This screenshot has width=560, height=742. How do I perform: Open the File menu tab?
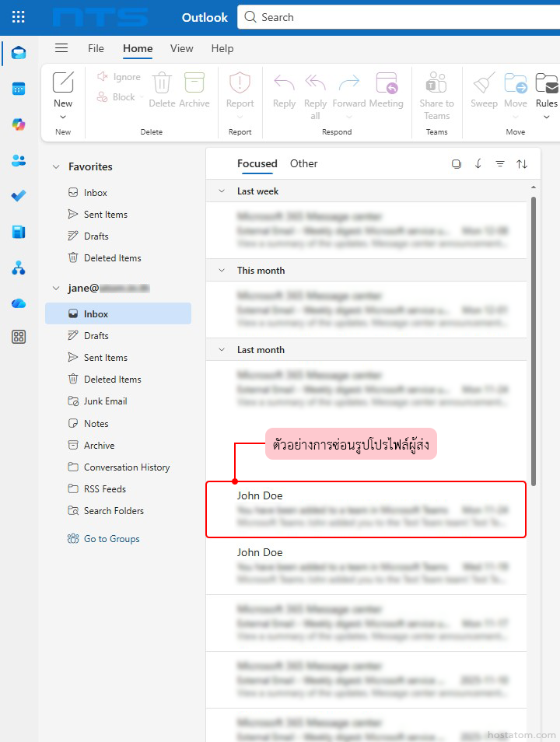96,48
